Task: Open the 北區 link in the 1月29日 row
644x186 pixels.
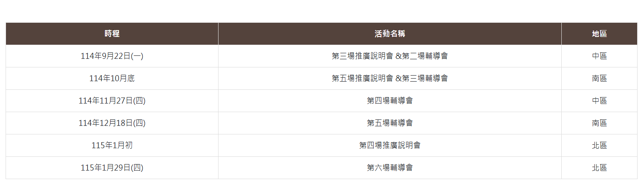Action: click(x=599, y=168)
